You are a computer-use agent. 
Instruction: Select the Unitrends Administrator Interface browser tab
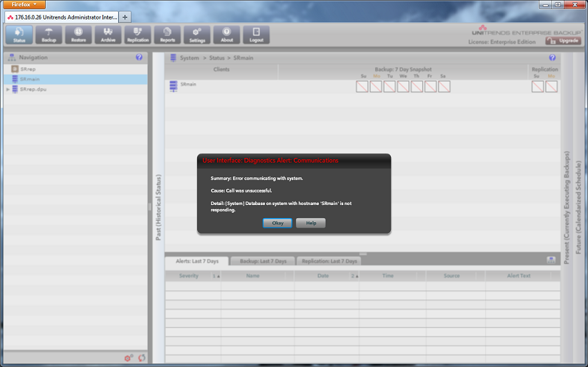(x=62, y=17)
